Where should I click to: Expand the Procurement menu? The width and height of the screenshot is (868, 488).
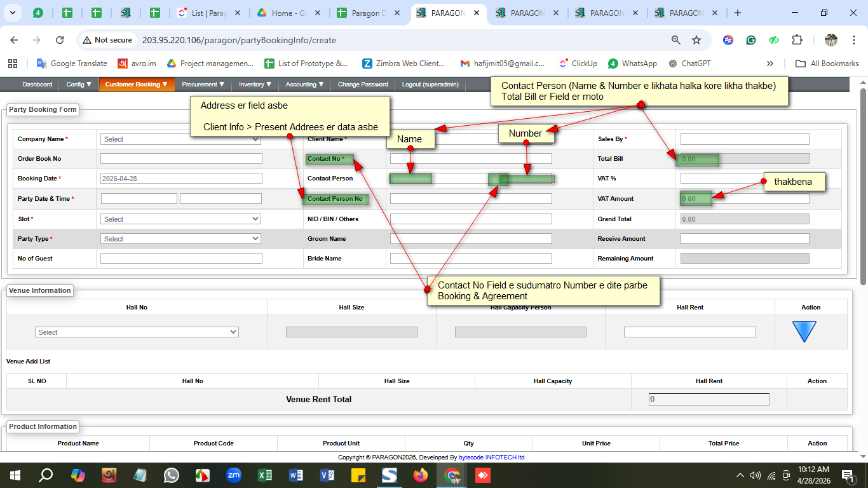click(x=203, y=85)
